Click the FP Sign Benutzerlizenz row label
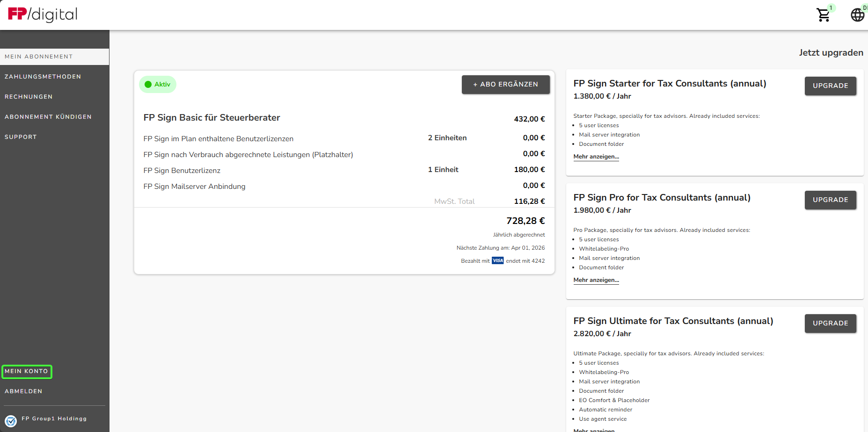 182,171
